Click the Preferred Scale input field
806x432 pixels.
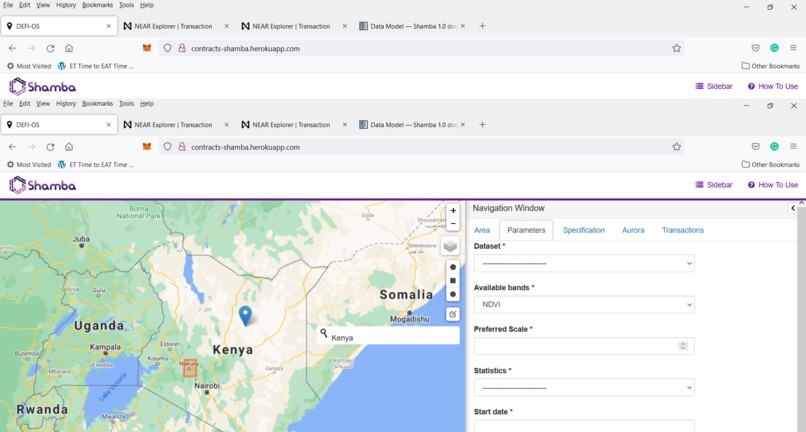[x=584, y=346]
